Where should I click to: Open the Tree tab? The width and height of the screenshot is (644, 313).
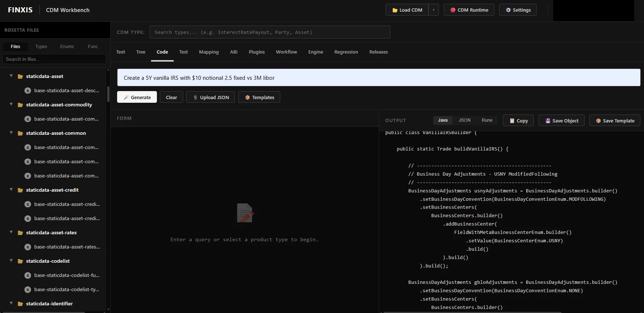pos(141,52)
